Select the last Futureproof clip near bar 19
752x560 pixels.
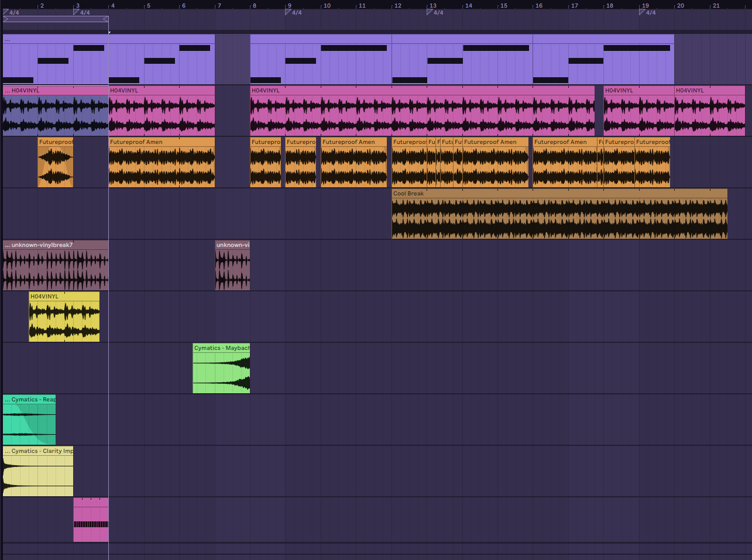click(653, 162)
